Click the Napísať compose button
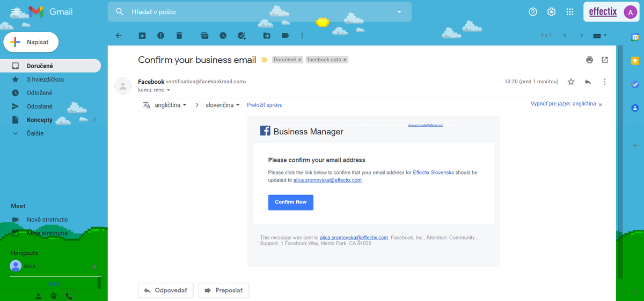644x301 pixels. pos(31,42)
